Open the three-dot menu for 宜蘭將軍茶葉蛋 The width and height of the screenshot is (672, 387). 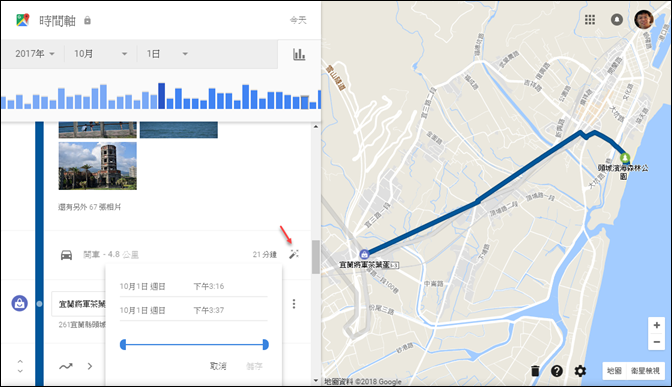pyautogui.click(x=294, y=304)
